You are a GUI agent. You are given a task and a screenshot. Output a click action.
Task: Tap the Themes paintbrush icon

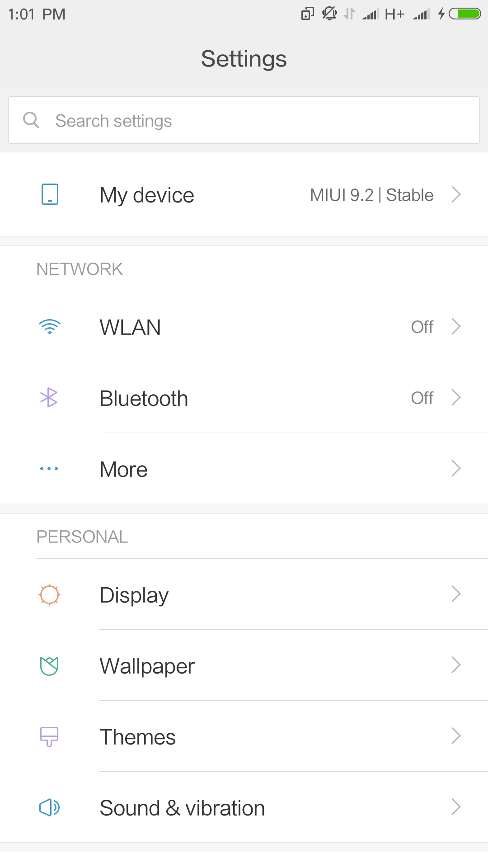[49, 736]
